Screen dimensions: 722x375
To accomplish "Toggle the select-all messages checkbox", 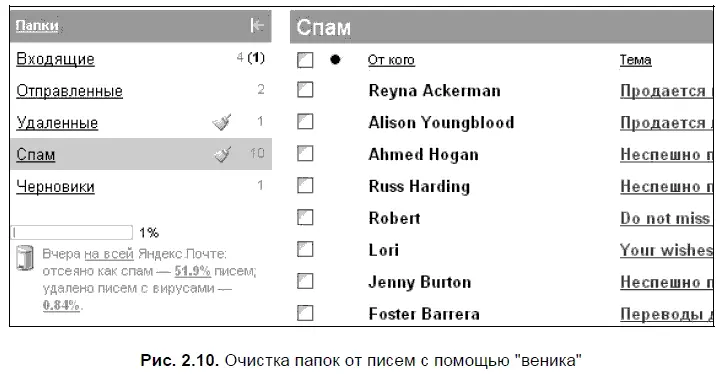I will 305,60.
